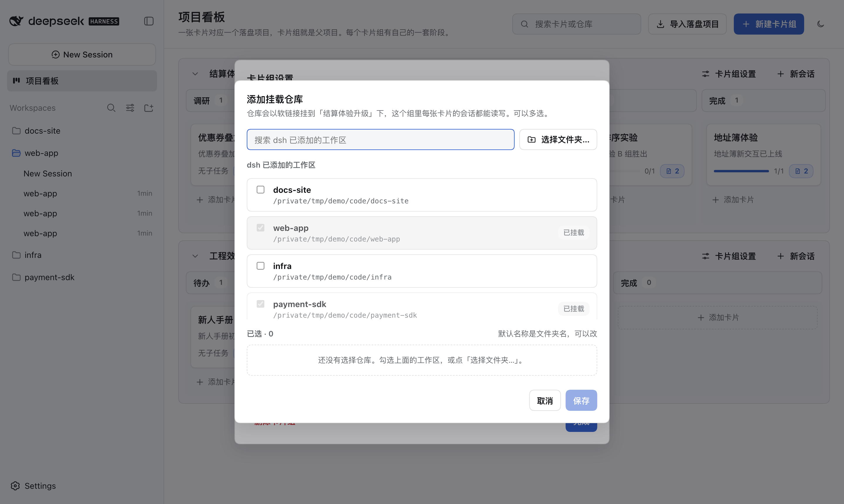The image size is (844, 504).
Task: Click the disabled payment-sdk checkbox
Action: pyautogui.click(x=261, y=304)
